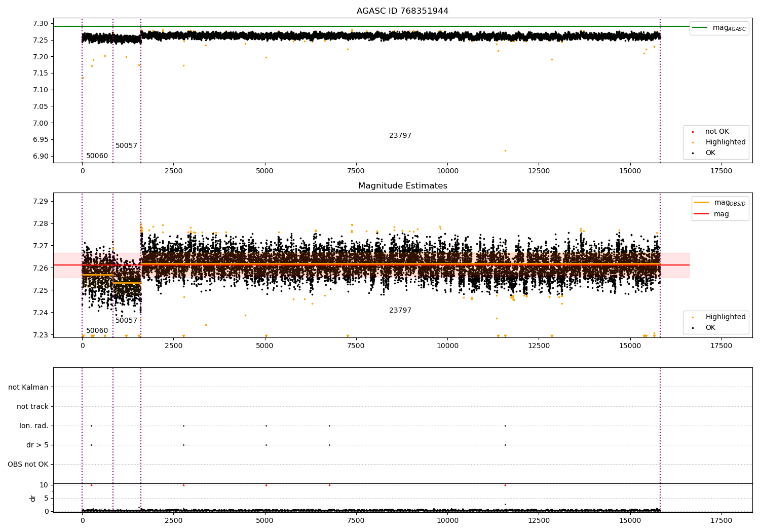Click the 10 tick on dr axis
This screenshot has height=532, width=760.
(44, 485)
